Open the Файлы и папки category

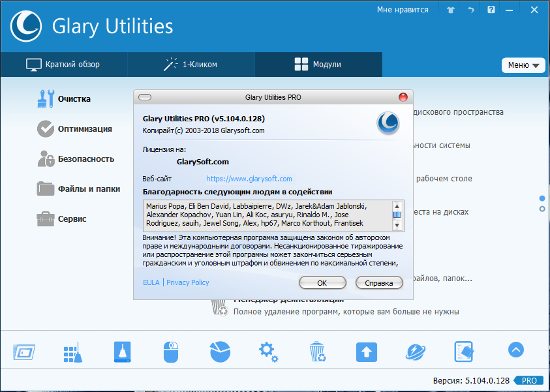pyautogui.click(x=78, y=189)
